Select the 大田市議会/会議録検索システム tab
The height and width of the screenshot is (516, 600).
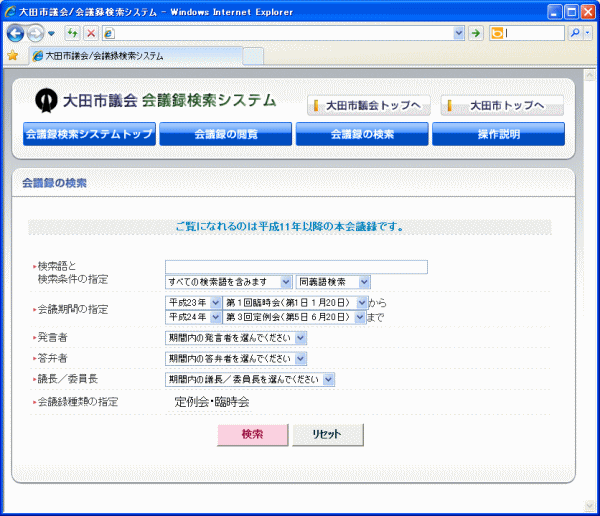click(x=136, y=56)
